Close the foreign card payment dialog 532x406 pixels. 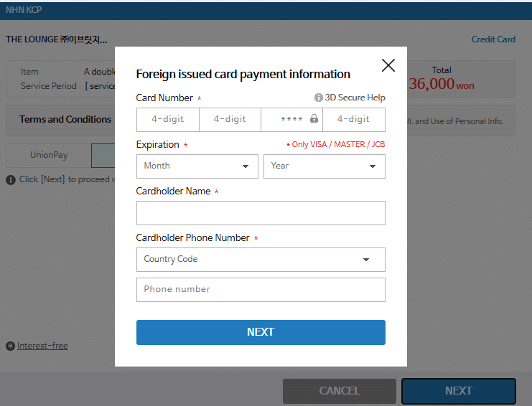pos(388,65)
